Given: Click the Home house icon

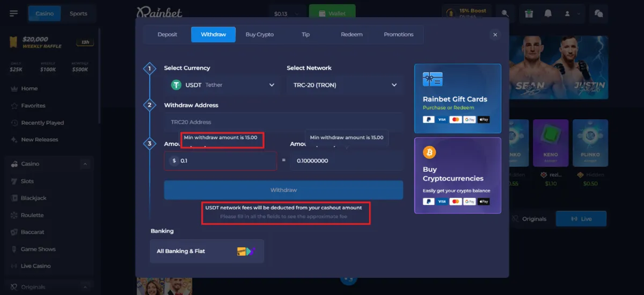Looking at the screenshot, I should 14,89.
